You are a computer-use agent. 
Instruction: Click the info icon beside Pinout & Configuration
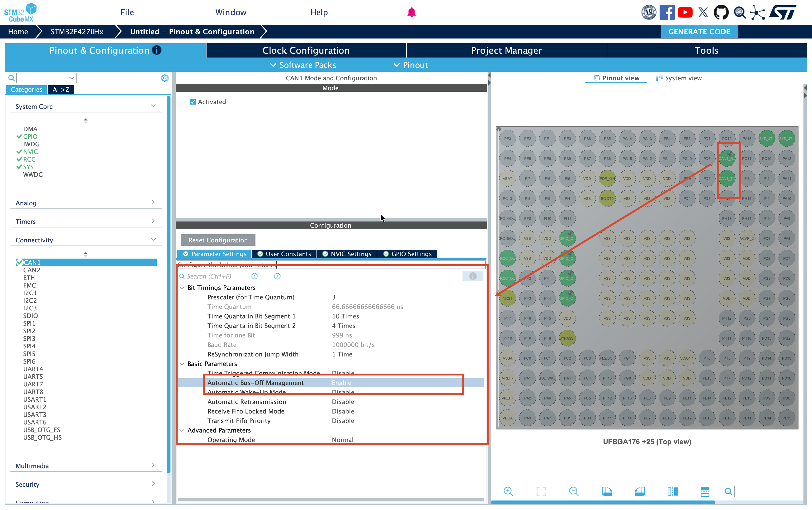point(157,50)
